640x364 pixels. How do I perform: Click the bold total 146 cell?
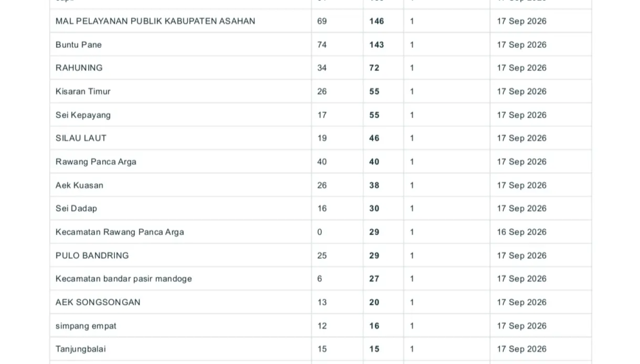click(x=377, y=21)
